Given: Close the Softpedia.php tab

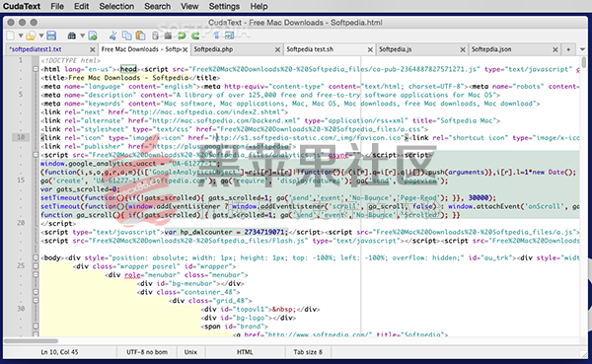Looking at the screenshot, I should (x=277, y=50).
